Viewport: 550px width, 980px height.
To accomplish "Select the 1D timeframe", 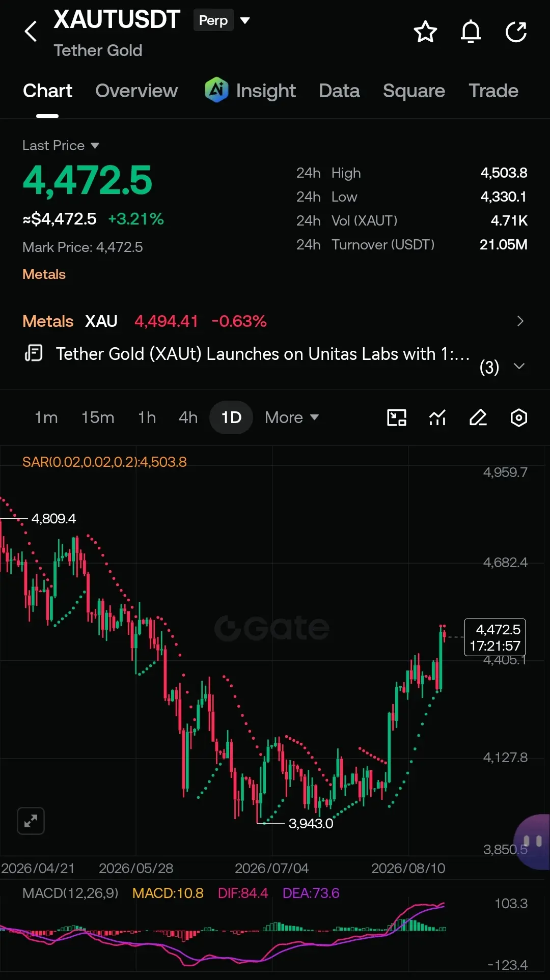I will (231, 417).
